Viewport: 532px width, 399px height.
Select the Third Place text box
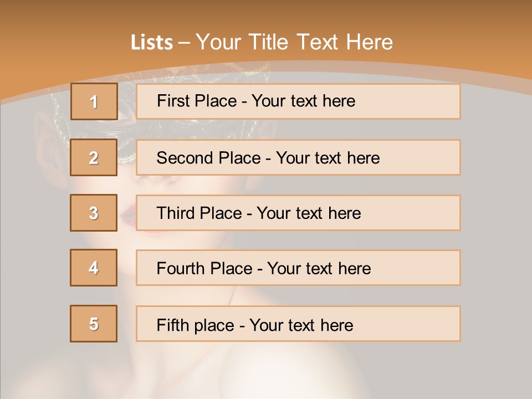click(298, 213)
